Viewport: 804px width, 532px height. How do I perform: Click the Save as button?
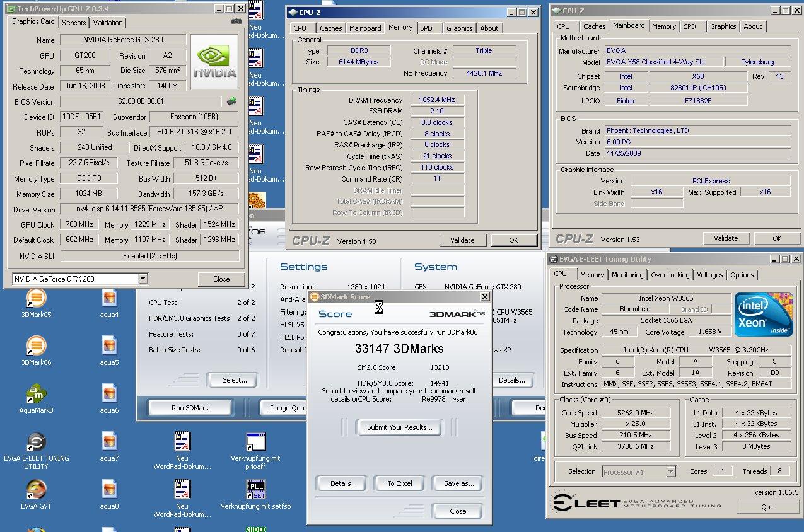point(458,483)
